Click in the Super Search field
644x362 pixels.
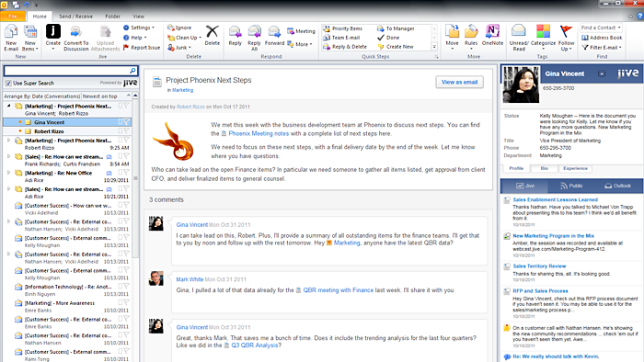67,71
